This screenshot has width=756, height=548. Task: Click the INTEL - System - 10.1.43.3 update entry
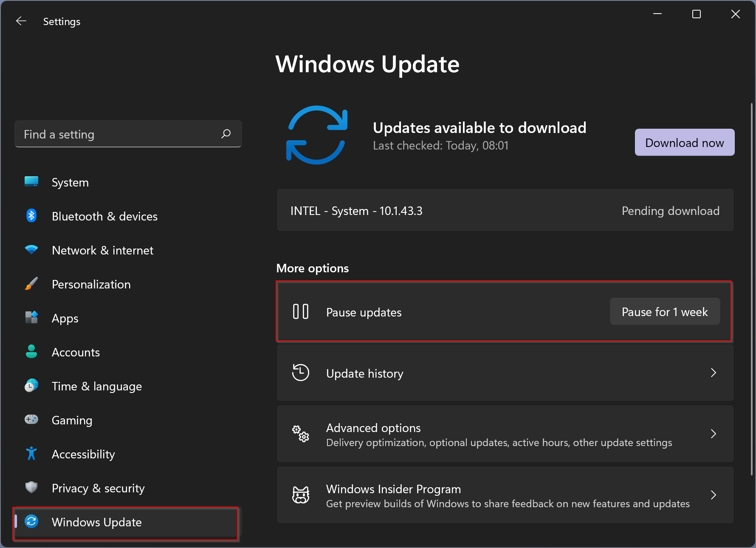click(x=505, y=210)
